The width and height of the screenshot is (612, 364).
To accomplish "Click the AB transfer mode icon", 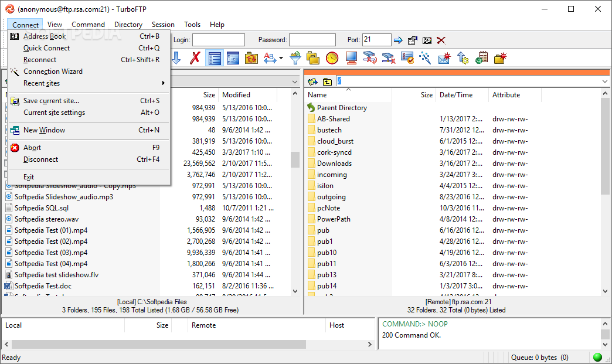I will pos(270,58).
